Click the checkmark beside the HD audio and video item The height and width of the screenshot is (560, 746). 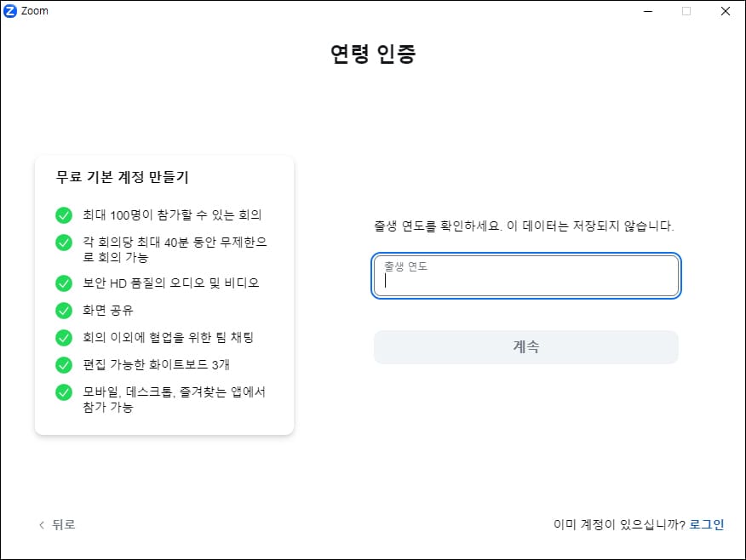pos(64,283)
